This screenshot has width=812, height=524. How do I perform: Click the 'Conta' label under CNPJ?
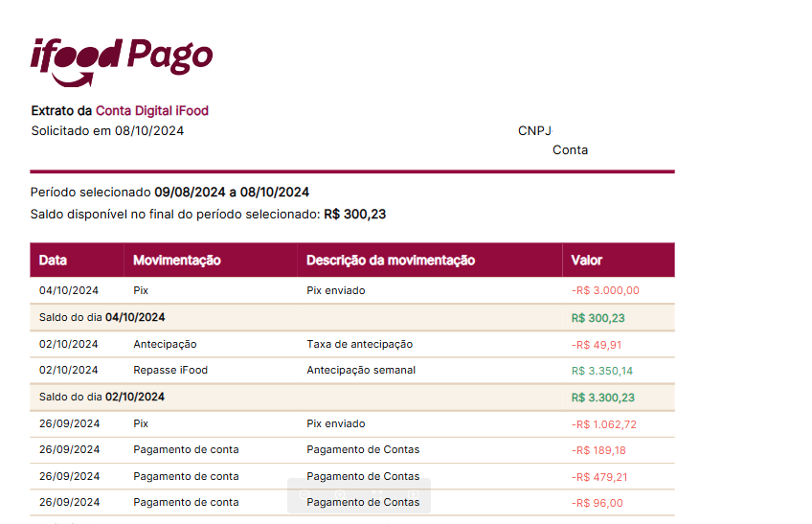570,149
